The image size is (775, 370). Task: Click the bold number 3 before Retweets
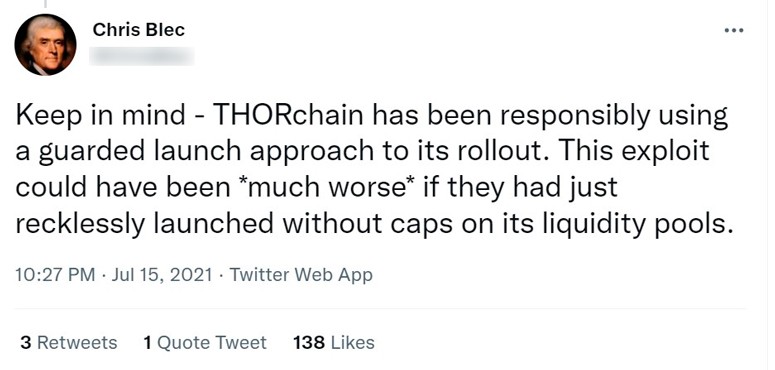[25, 342]
